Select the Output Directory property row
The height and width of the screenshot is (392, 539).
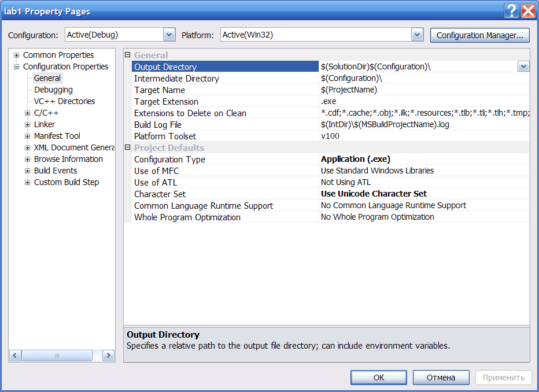pyautogui.click(x=225, y=66)
